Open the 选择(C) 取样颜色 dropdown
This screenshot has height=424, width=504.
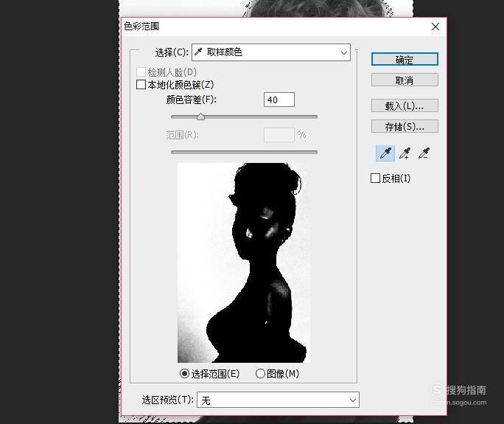point(271,52)
